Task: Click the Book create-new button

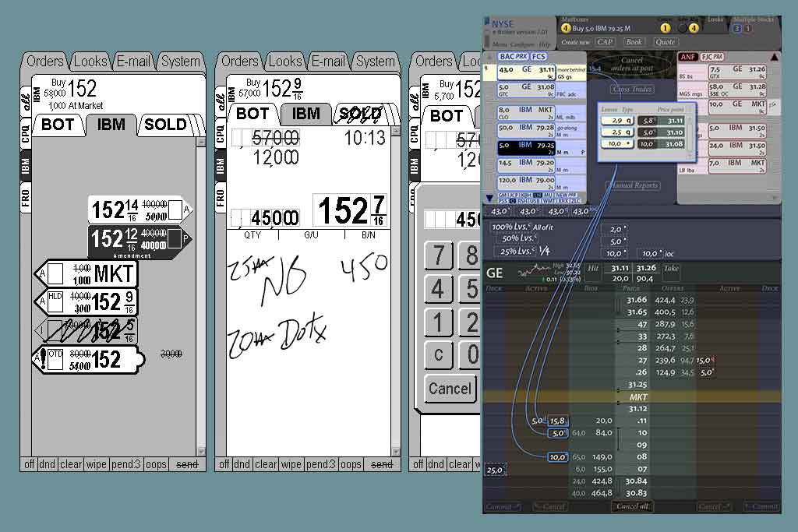Action: point(634,42)
